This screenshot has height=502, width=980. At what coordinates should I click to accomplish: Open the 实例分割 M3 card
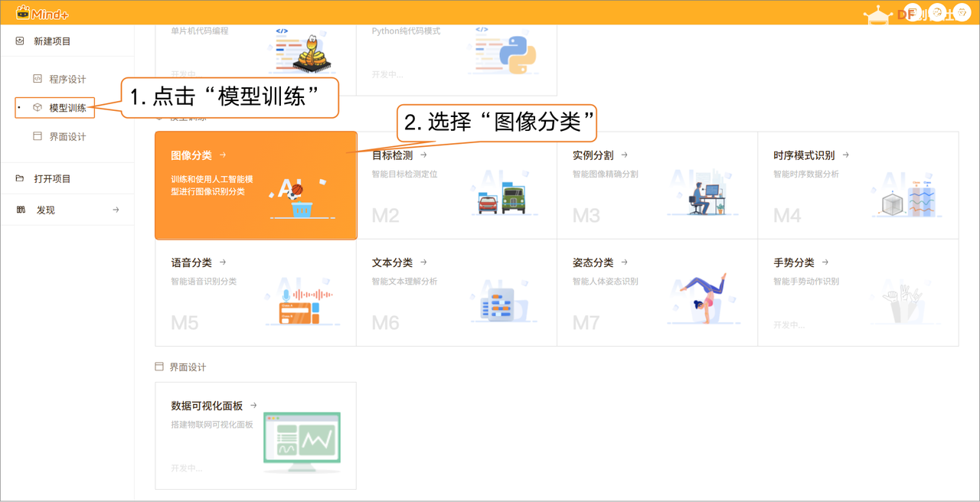[657, 185]
